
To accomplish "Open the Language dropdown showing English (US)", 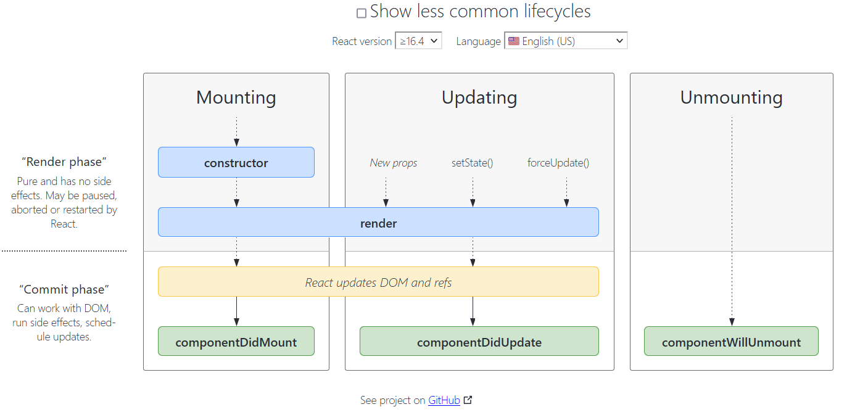I will tap(566, 40).
